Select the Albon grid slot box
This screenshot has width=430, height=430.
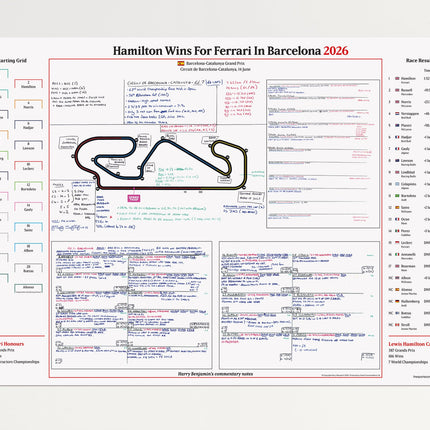coord(28,248)
